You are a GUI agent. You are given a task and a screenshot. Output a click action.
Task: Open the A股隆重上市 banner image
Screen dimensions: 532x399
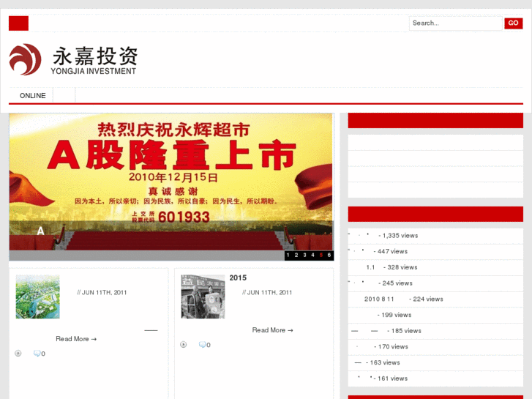pyautogui.click(x=171, y=182)
